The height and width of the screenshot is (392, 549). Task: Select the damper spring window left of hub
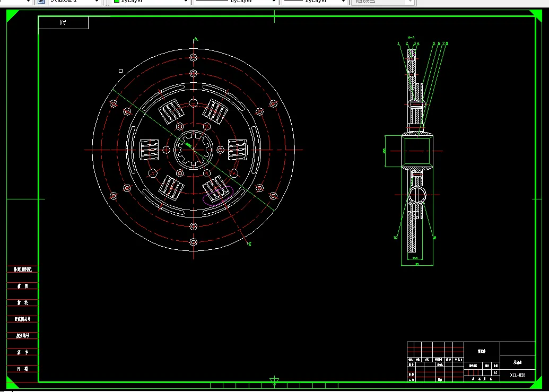point(149,150)
